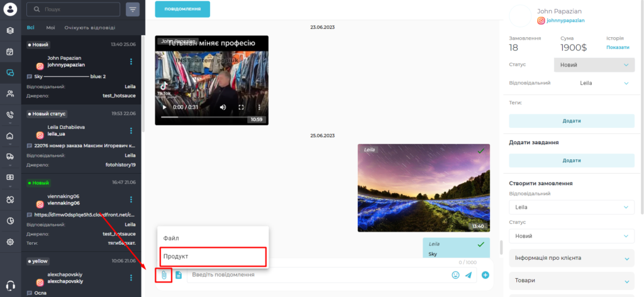Select the Всі chats tab

[30, 28]
